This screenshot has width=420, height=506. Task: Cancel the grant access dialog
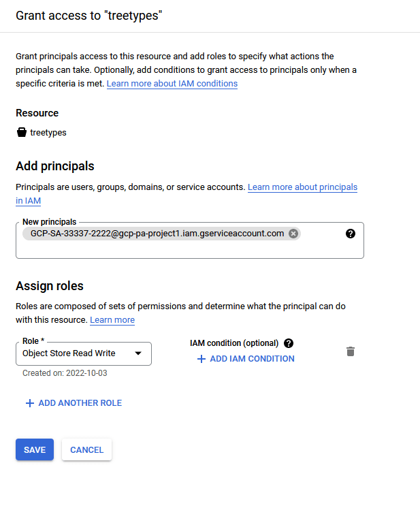coord(86,449)
